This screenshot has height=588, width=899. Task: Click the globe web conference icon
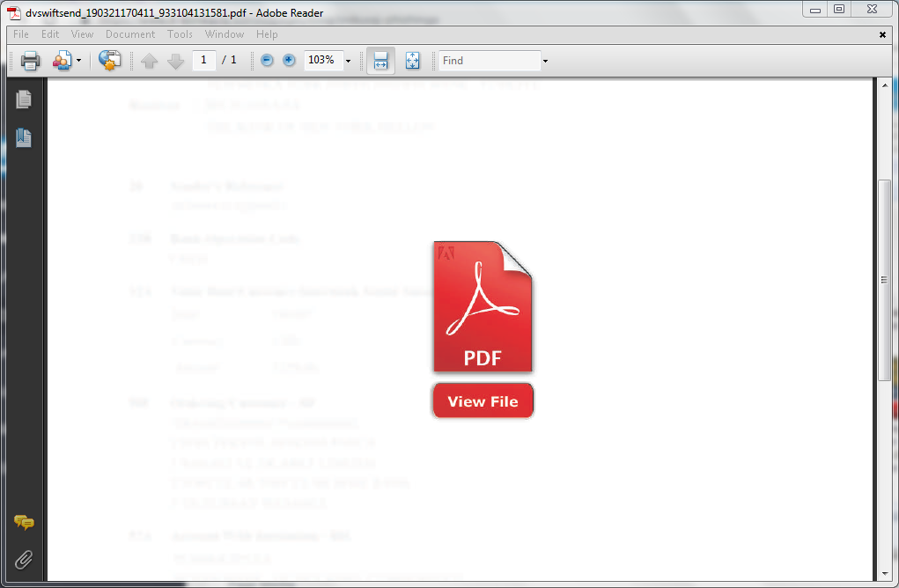coord(109,61)
